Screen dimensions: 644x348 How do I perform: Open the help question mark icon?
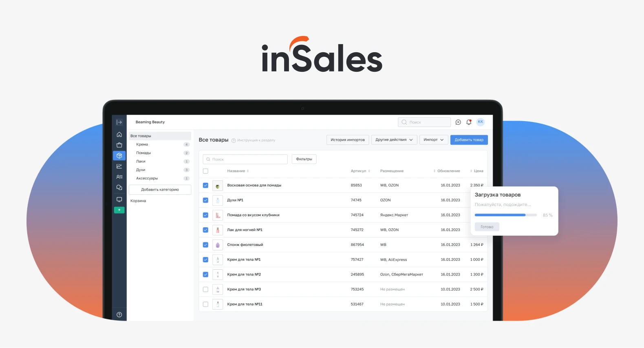click(119, 315)
